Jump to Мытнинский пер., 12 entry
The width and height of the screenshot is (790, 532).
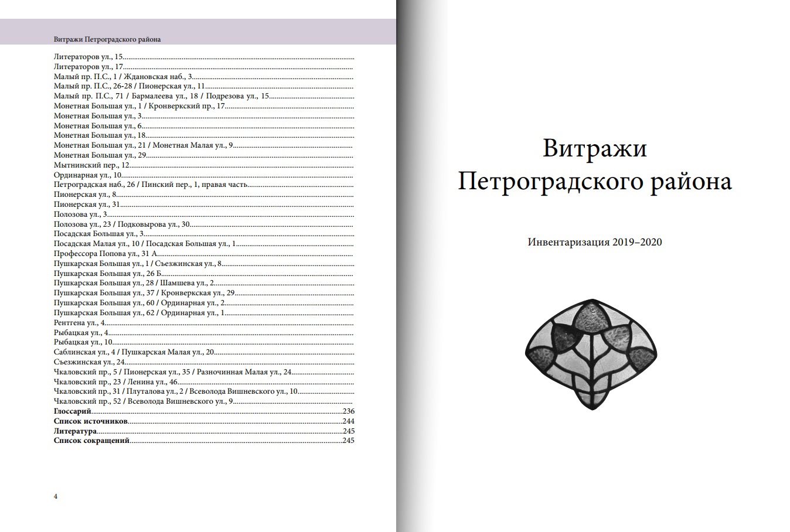pyautogui.click(x=91, y=165)
